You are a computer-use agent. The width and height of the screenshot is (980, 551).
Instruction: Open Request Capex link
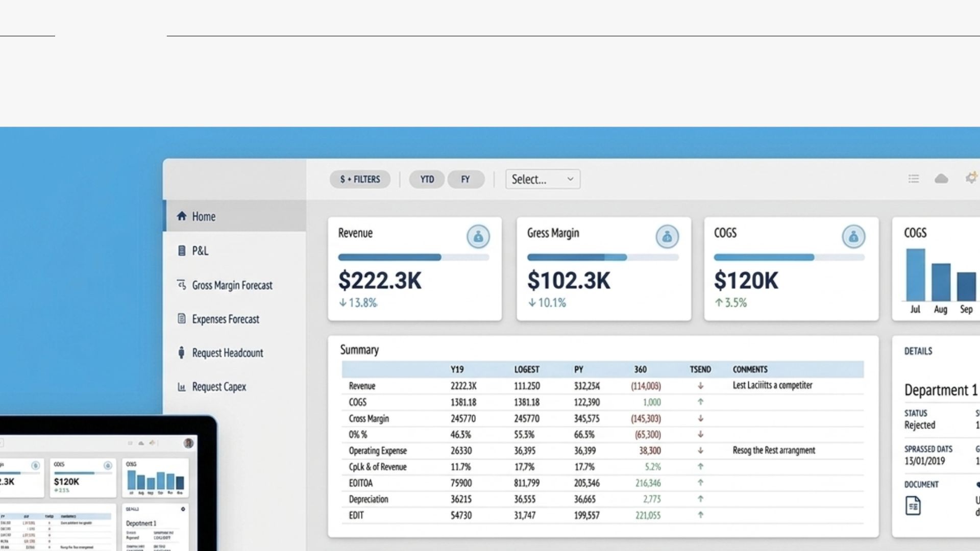pos(218,387)
